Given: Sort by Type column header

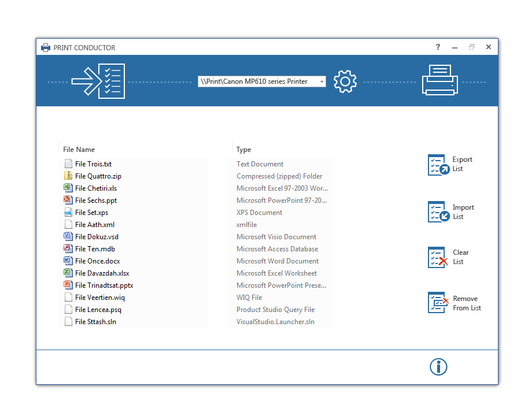Looking at the screenshot, I should click(x=243, y=150).
